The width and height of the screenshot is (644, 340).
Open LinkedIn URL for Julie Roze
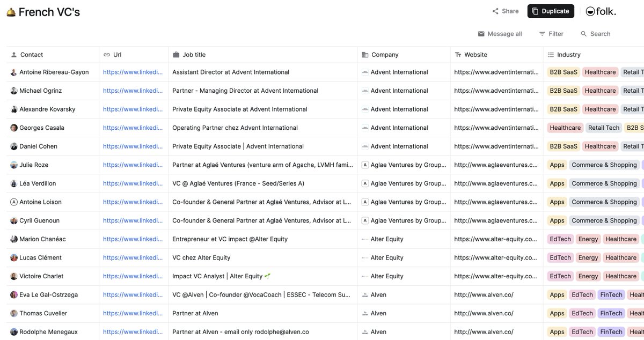tap(133, 165)
